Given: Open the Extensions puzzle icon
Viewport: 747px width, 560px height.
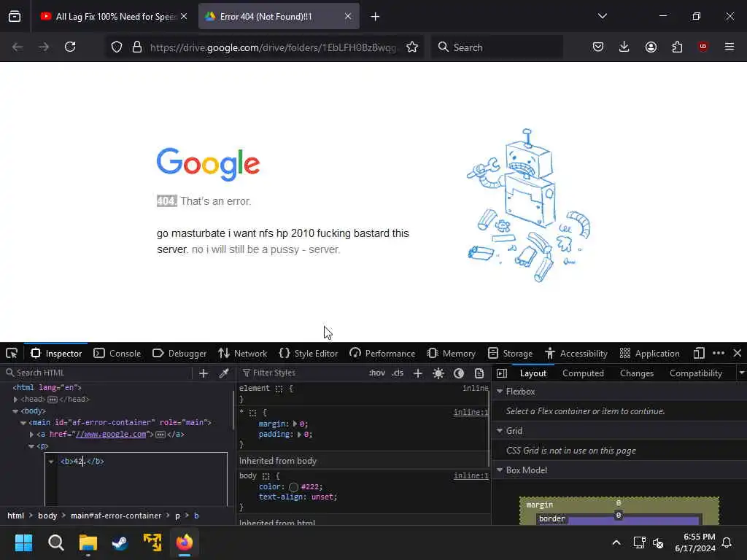Looking at the screenshot, I should [677, 47].
